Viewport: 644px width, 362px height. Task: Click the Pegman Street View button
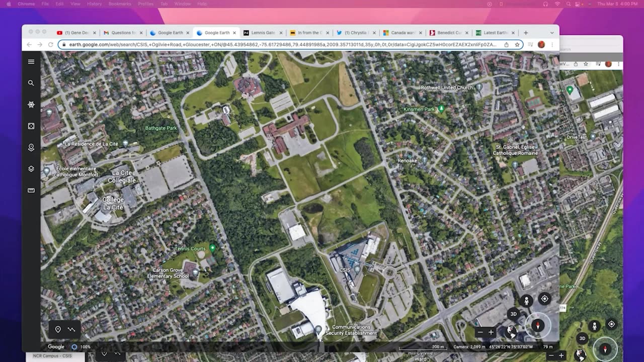pyautogui.click(x=527, y=301)
